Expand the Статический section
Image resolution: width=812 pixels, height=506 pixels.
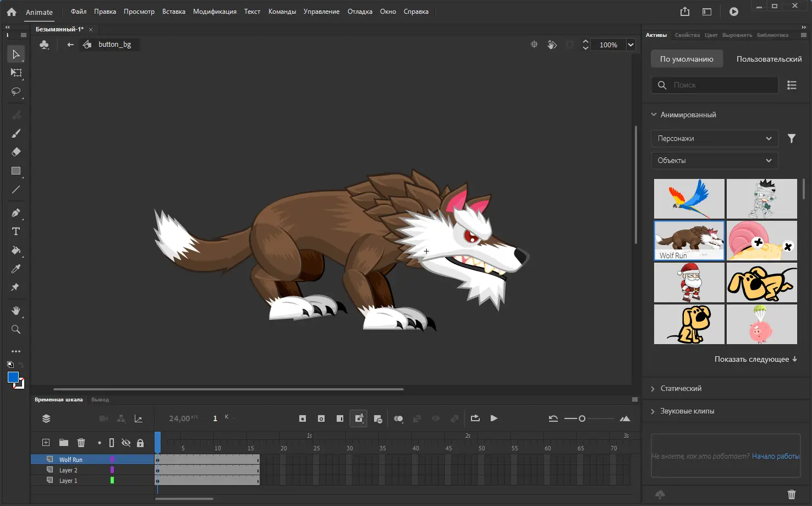[681, 388]
